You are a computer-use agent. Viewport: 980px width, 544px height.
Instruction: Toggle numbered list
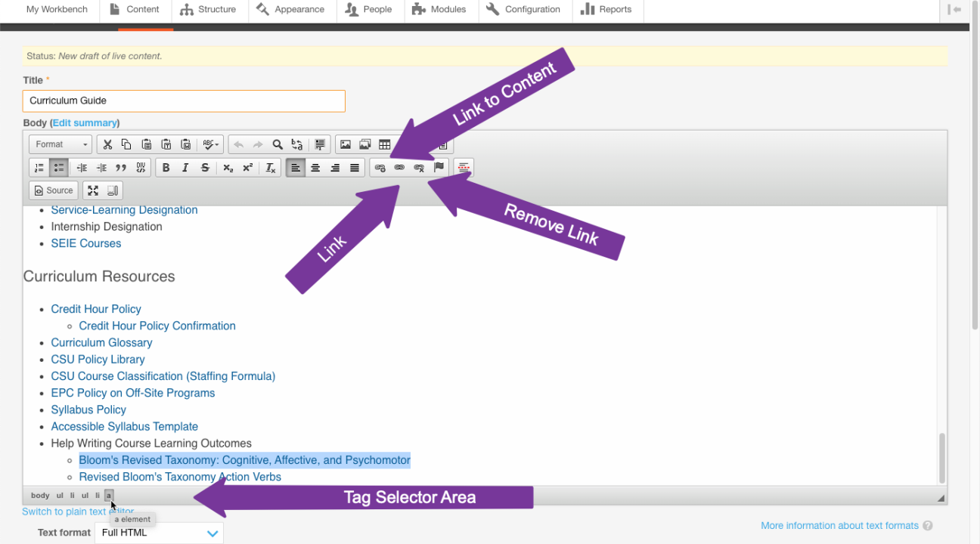click(x=39, y=168)
